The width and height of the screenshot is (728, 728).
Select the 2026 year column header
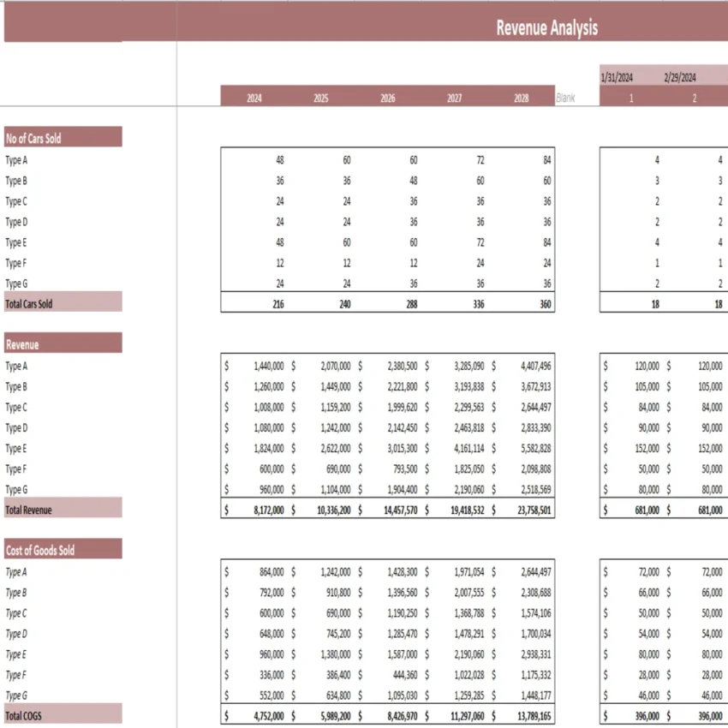click(x=388, y=98)
